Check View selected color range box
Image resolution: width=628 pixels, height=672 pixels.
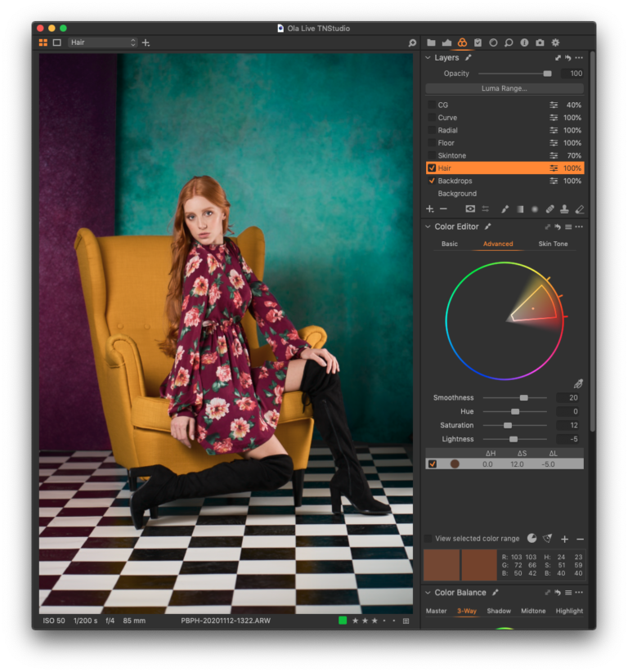tap(428, 538)
